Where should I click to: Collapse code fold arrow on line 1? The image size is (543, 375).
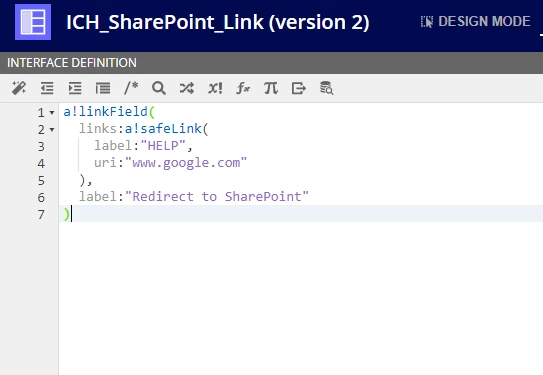point(52,113)
